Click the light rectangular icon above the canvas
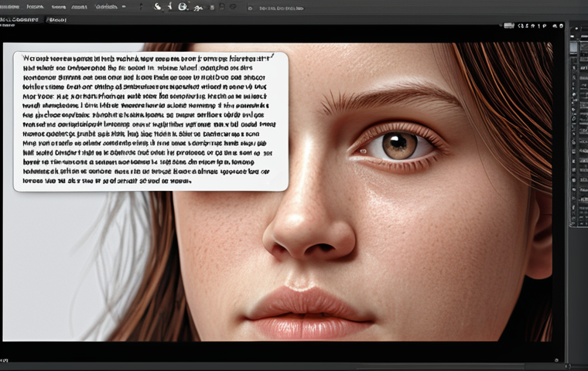 (x=509, y=26)
